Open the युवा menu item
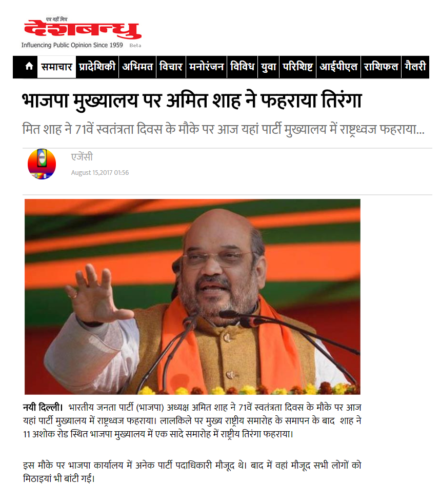This screenshot has height=504, width=440. point(269,67)
